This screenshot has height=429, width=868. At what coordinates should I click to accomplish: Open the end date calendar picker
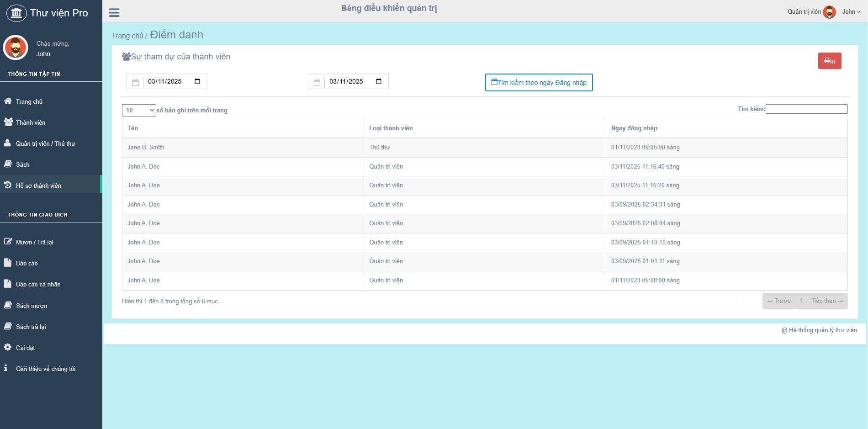tap(379, 81)
